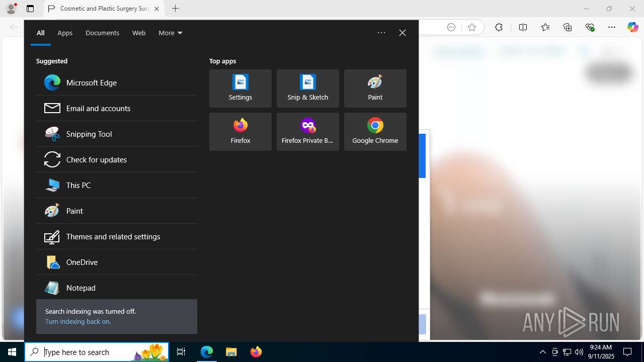
Task: Launch Snipping Tool from suggestions
Action: tap(117, 134)
